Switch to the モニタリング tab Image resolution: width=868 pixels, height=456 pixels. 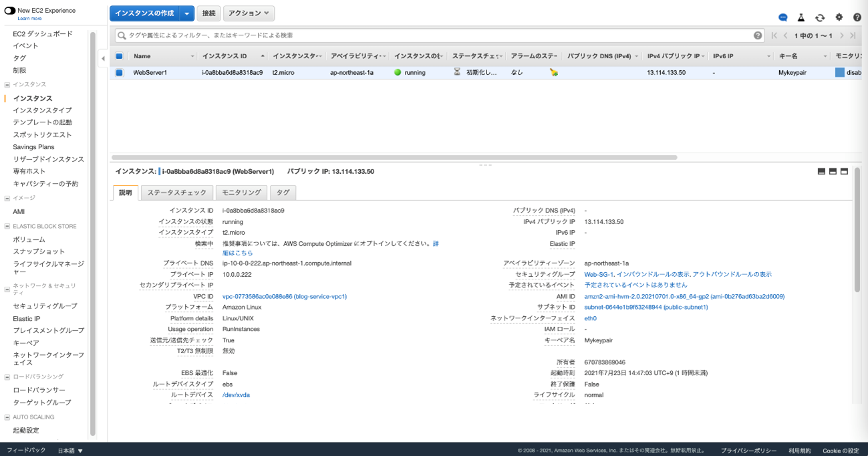[x=241, y=193]
